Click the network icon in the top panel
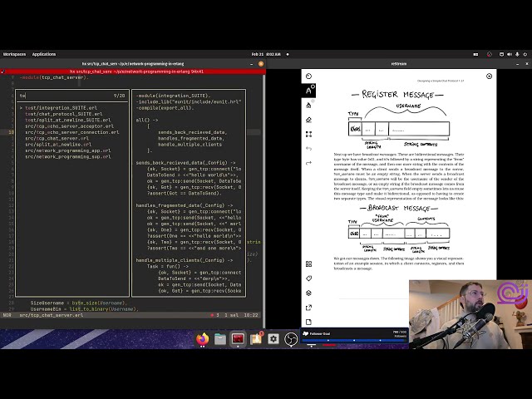Screen dimensions: 532x399 tap(501, 54)
